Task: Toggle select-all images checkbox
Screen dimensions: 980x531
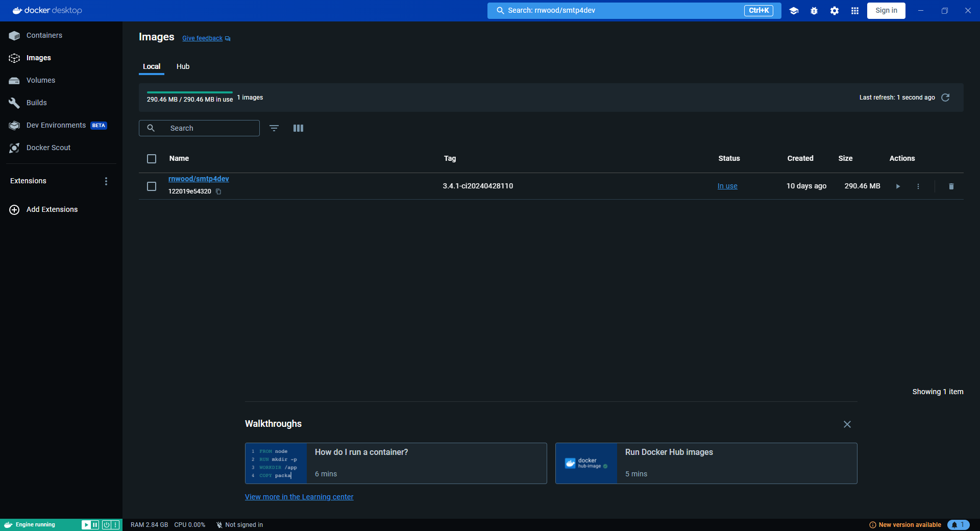Action: click(152, 159)
